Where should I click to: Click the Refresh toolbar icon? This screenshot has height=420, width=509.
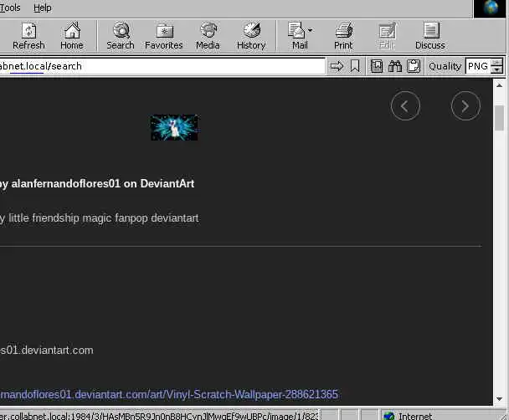click(x=28, y=36)
